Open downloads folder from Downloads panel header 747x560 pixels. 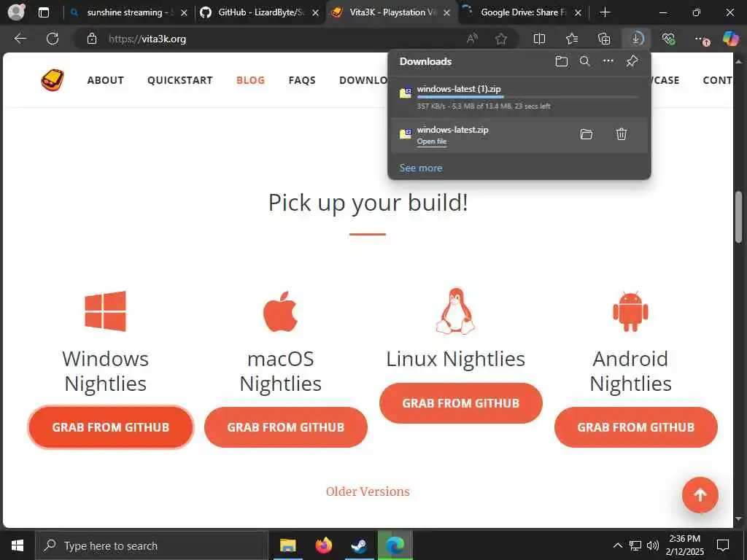pyautogui.click(x=562, y=61)
